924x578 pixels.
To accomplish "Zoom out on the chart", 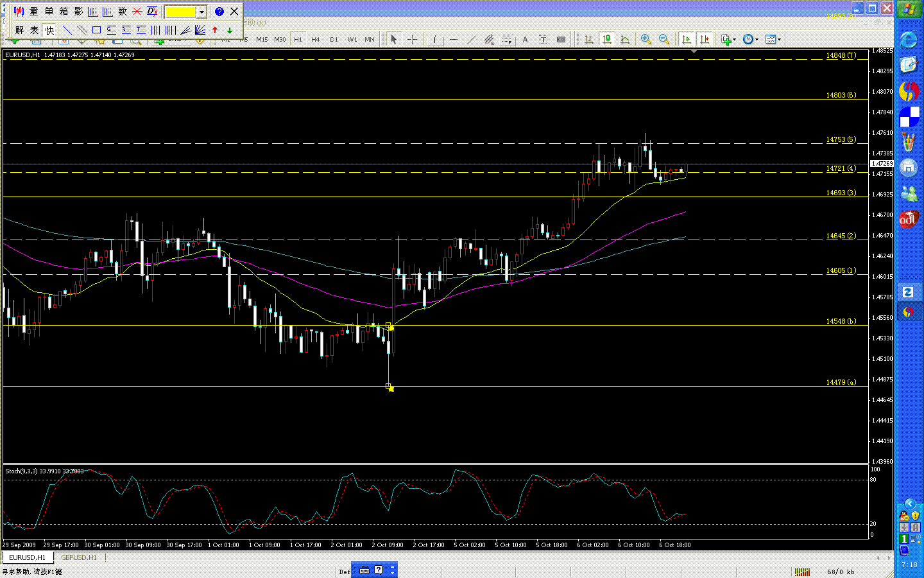I will coord(664,40).
